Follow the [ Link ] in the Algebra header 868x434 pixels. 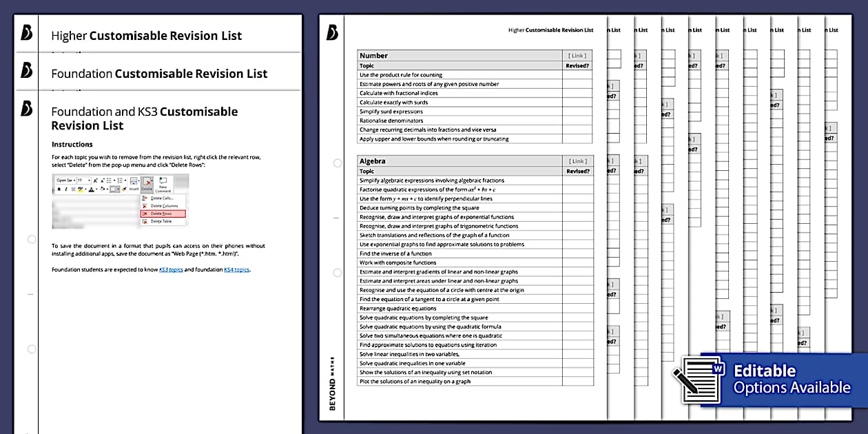[577, 161]
